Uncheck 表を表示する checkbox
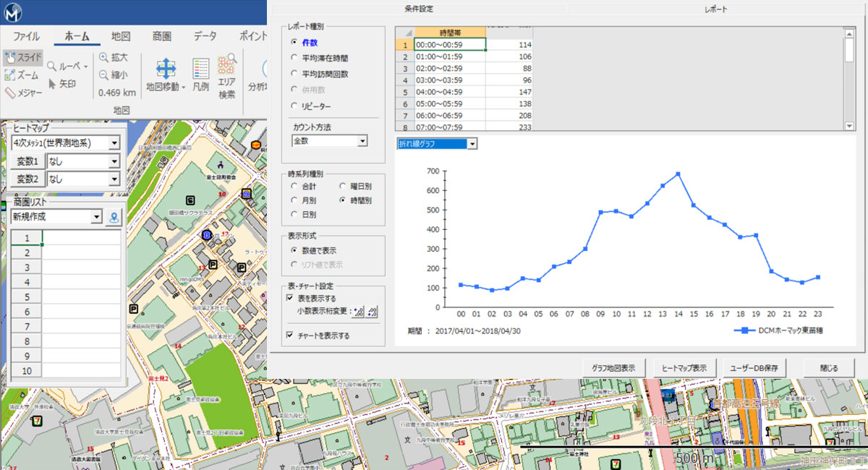The image size is (868, 470). click(x=289, y=298)
